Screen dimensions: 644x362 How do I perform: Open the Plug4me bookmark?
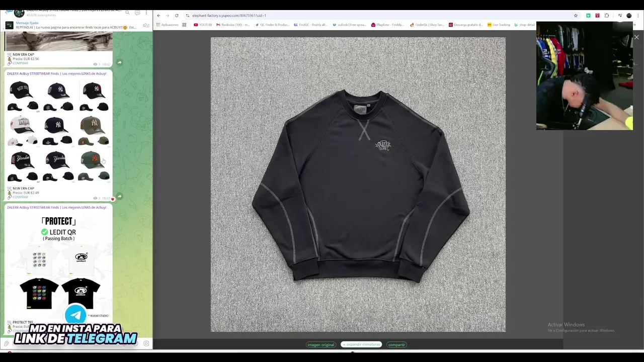(x=388, y=25)
